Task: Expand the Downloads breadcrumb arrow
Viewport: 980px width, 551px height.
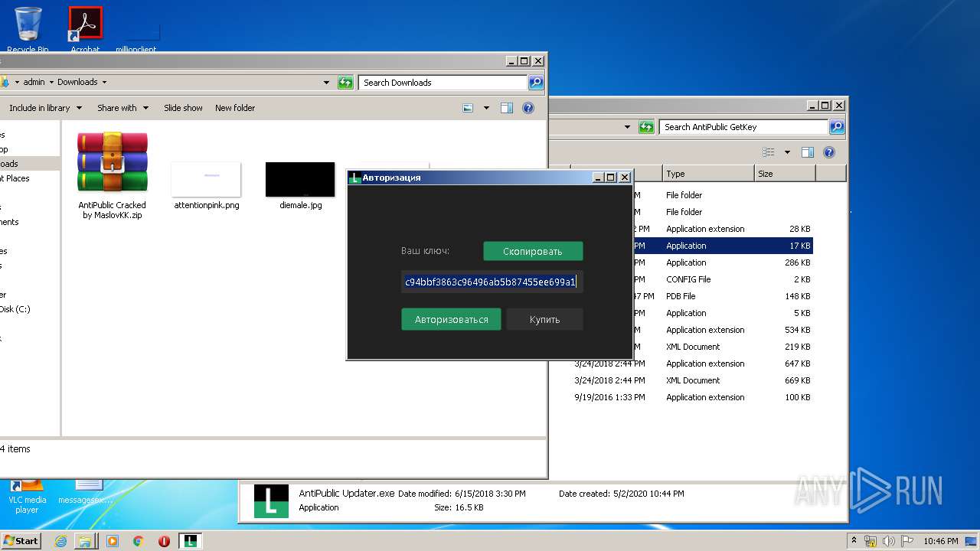Action: pyautogui.click(x=104, y=82)
